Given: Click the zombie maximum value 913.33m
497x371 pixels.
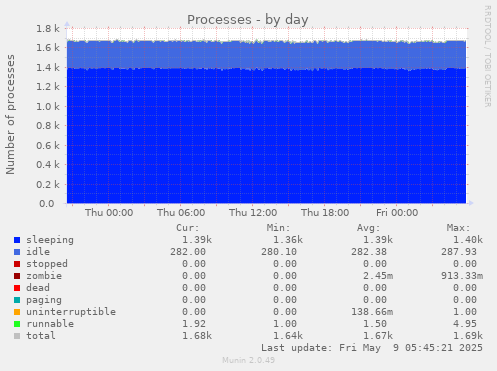Looking at the screenshot, I should click(462, 276).
